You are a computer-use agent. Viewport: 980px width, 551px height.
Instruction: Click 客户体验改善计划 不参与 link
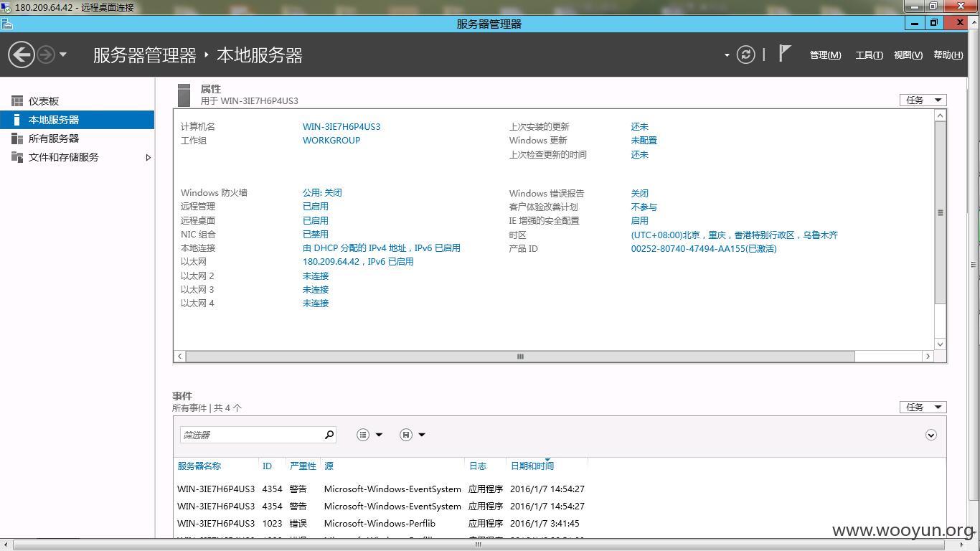point(644,207)
